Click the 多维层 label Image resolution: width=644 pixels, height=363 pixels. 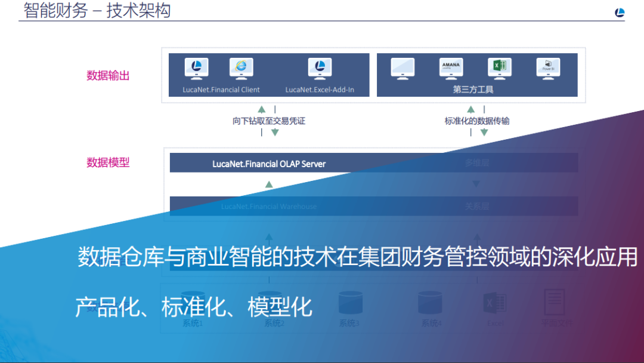[x=477, y=163]
